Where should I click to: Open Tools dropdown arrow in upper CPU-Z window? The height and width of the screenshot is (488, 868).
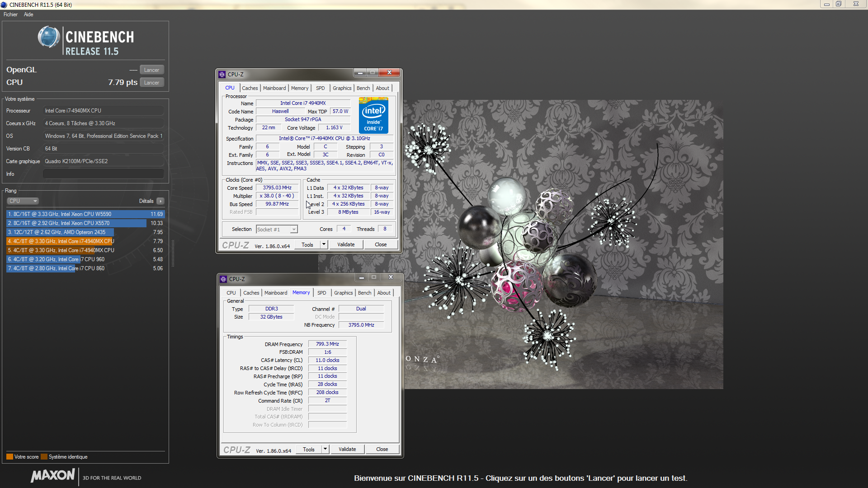point(324,244)
